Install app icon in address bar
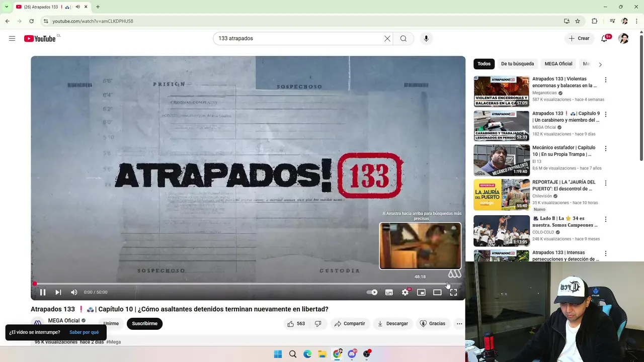This screenshot has width=644, height=362. 567,21
